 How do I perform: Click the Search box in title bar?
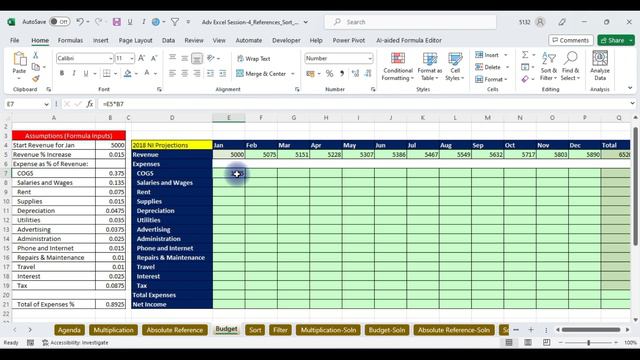click(411, 22)
